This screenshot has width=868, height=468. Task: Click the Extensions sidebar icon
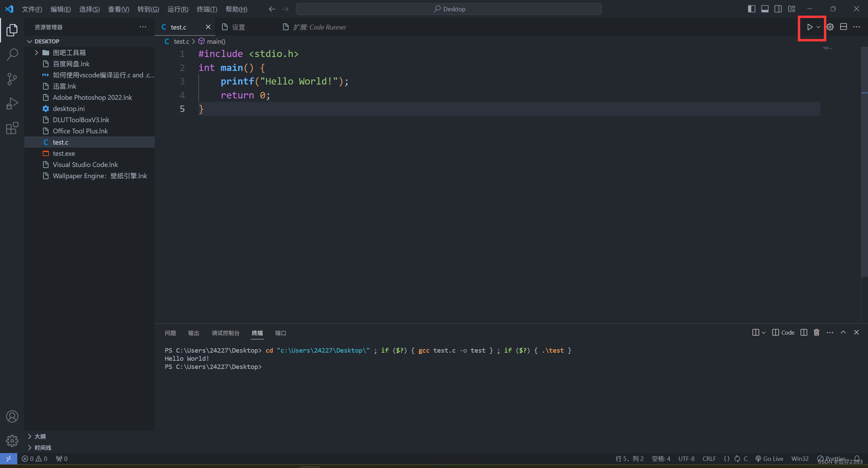click(x=13, y=128)
